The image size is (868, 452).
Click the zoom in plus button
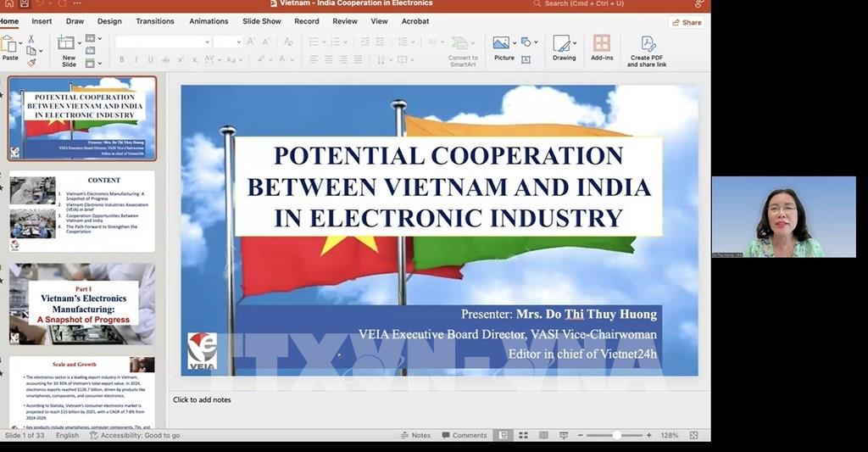(x=648, y=435)
